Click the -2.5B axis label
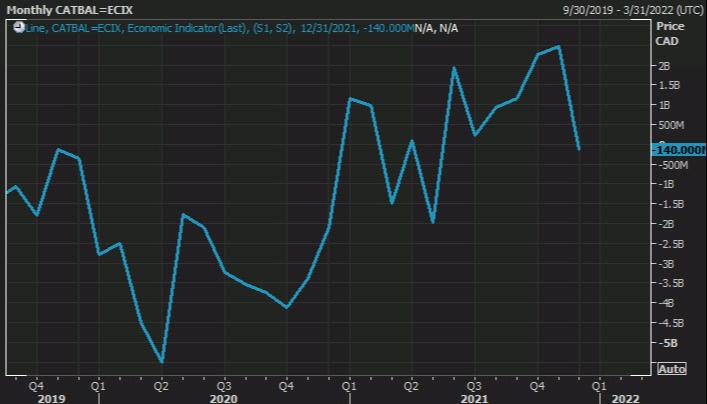Viewport: 707px width, 404px height. coord(671,244)
